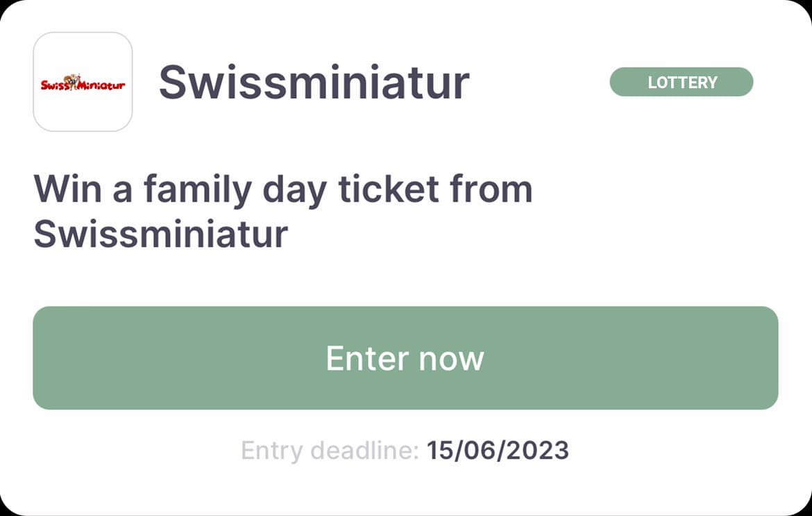812x516 pixels.
Task: Click the Swissminiatur title heading
Action: click(314, 83)
